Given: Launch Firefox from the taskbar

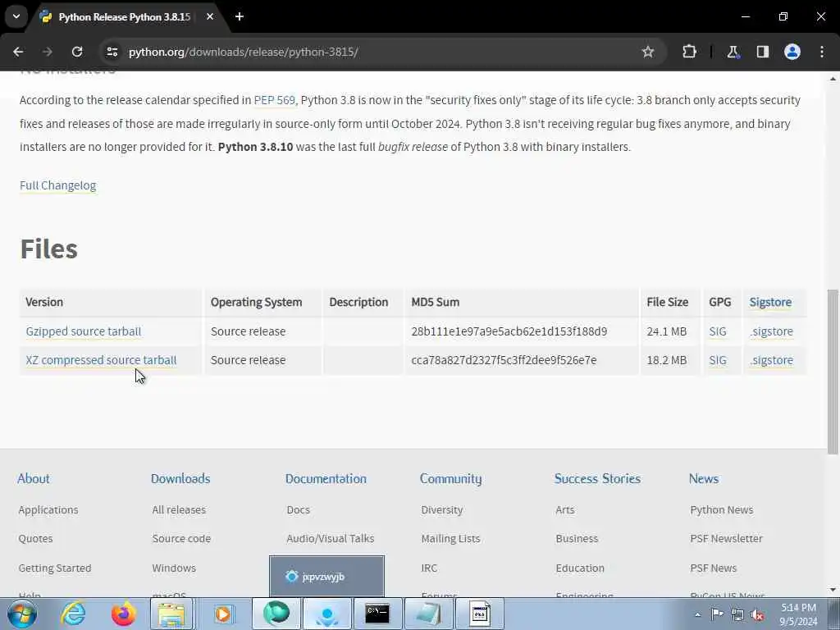Looking at the screenshot, I should point(123,614).
